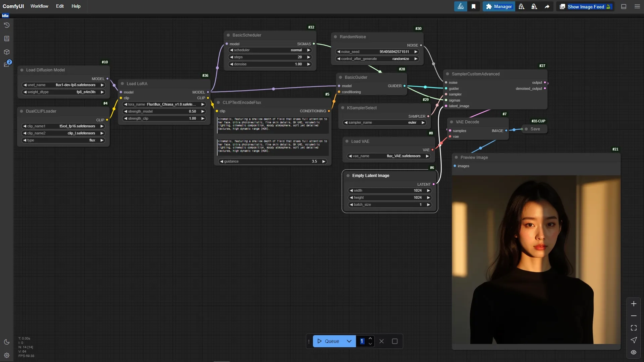The height and width of the screenshot is (362, 644).
Task: Open the node library sidebar icon
Action: [6, 39]
